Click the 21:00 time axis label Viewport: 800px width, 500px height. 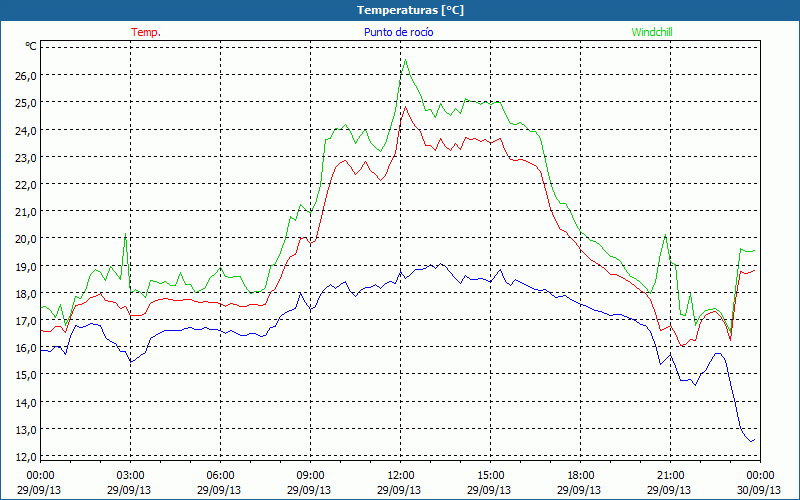670,476
